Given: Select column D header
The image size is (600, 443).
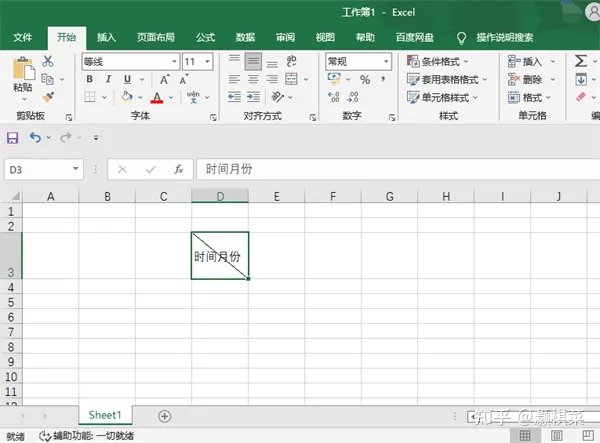Looking at the screenshot, I should (220, 196).
